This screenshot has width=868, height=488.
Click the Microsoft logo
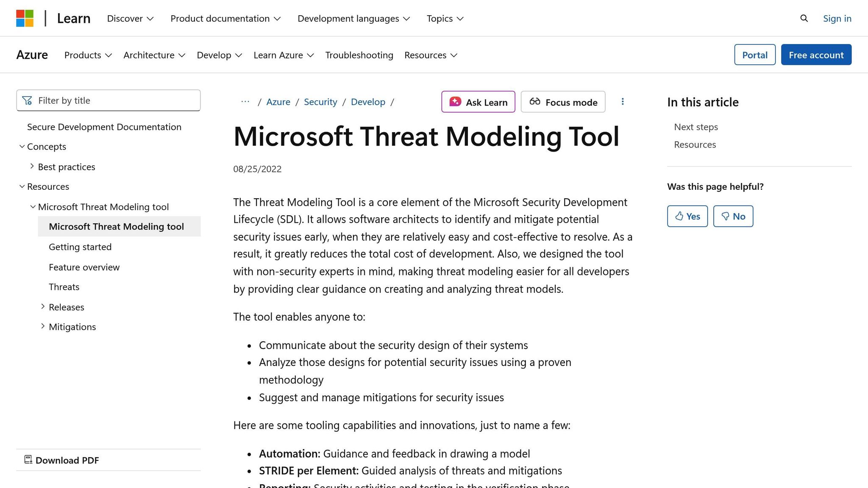tap(25, 18)
